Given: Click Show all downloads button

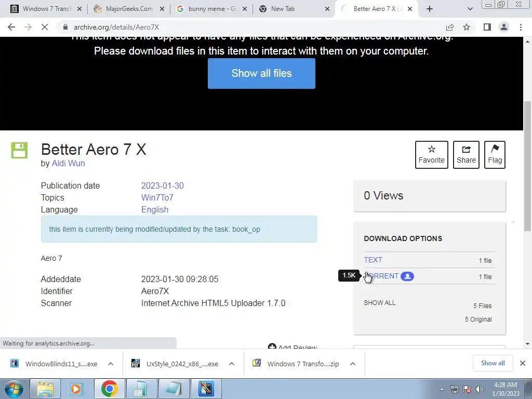Looking at the screenshot, I should click(x=493, y=363).
